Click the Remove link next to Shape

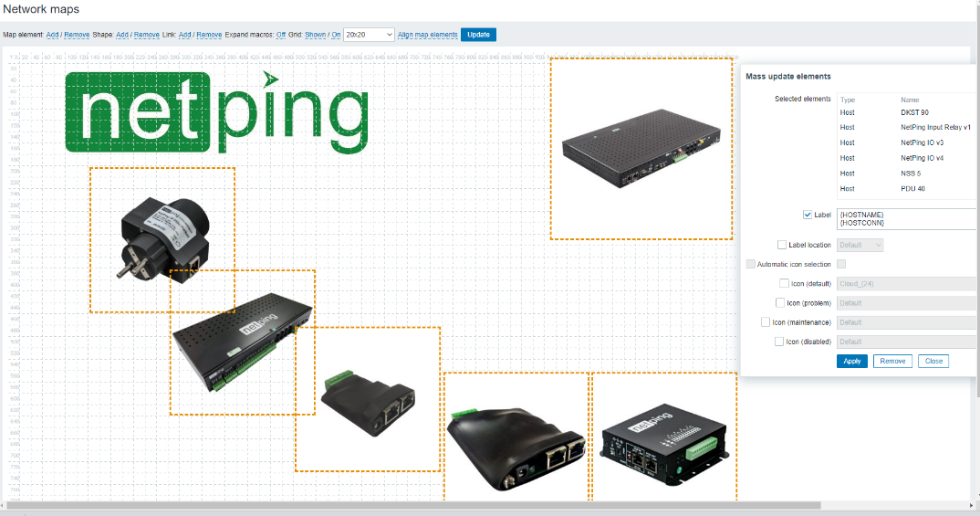[147, 35]
